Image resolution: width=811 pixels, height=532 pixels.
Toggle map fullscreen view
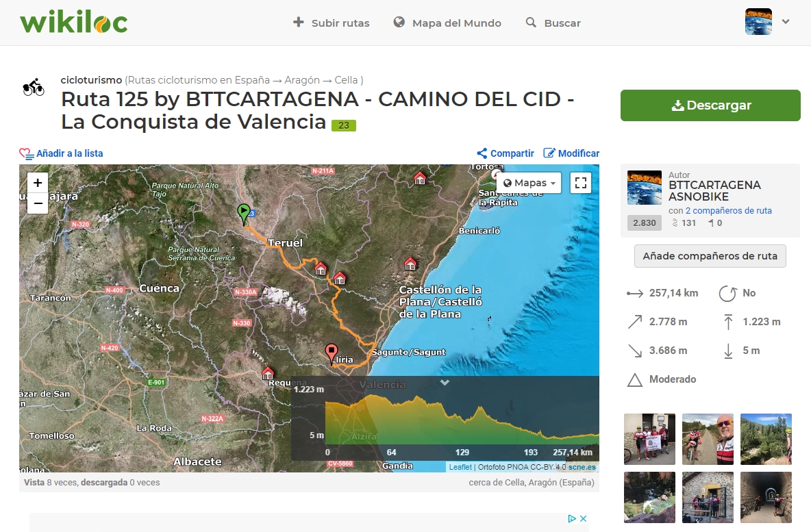581,183
